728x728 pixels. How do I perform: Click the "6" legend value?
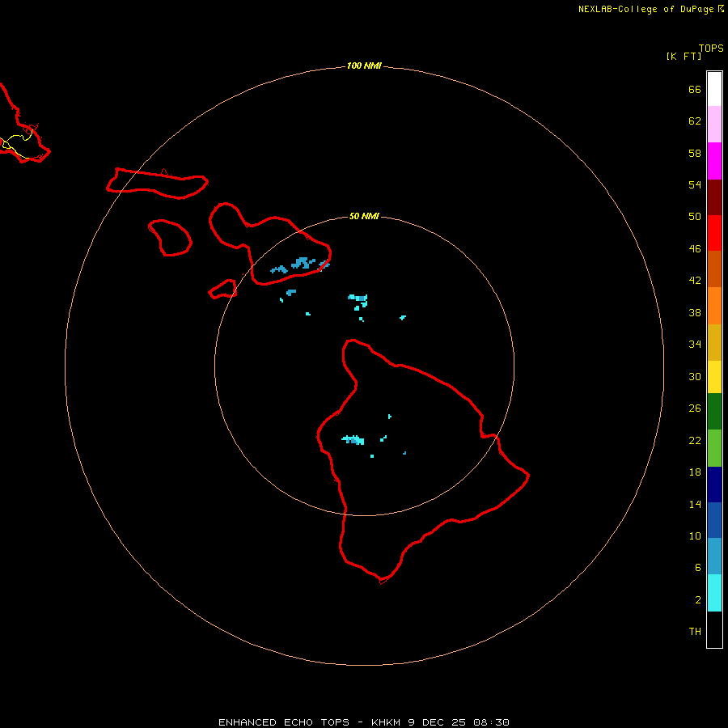click(698, 568)
